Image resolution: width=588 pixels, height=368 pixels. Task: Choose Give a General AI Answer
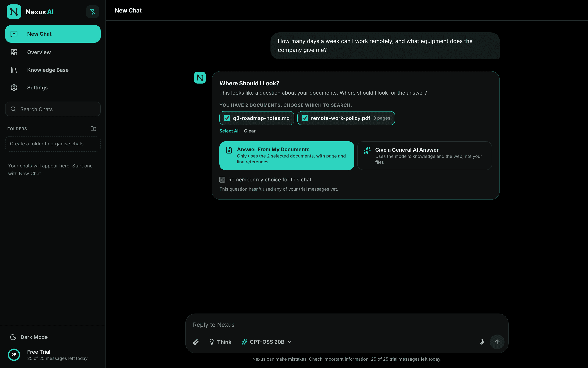click(424, 155)
